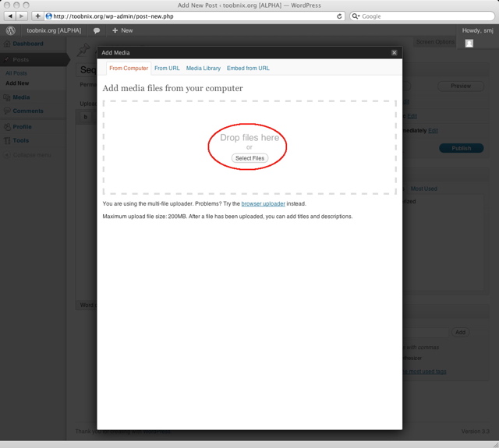The image size is (499, 448).
Task: Open toobnix.org [ALPHA] site menu
Action: coord(54,30)
